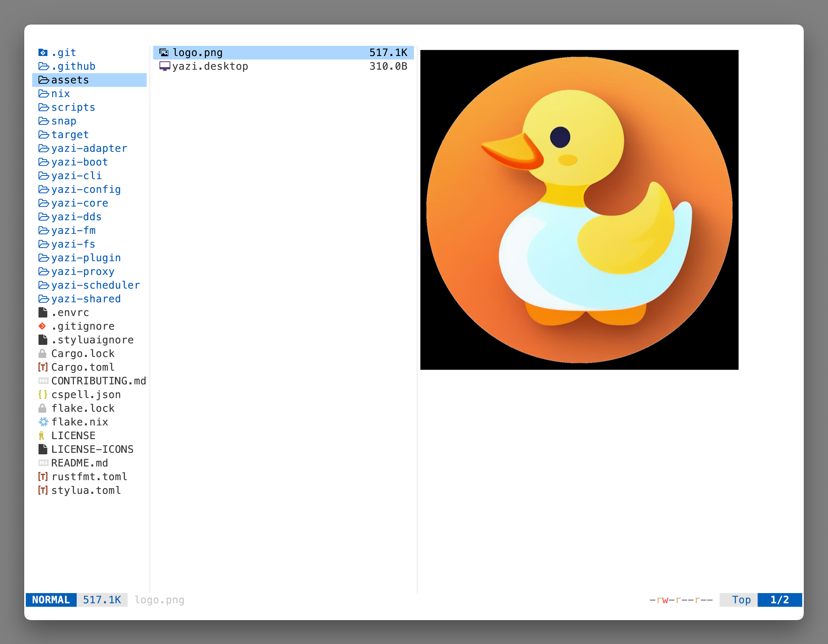Viewport: 828px width, 644px height.
Task: Click the snowflake icon next to flake.nix
Action: pyautogui.click(x=43, y=422)
